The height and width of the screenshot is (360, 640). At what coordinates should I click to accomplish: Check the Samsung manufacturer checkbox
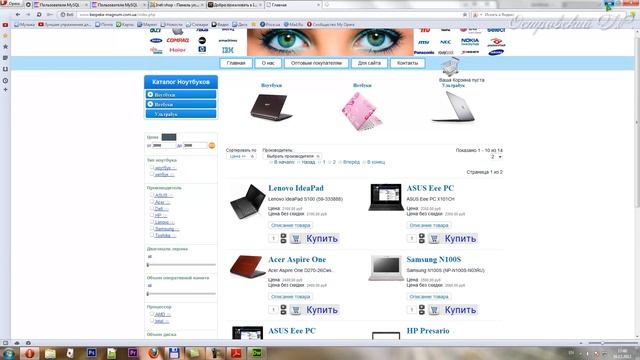[152, 228]
